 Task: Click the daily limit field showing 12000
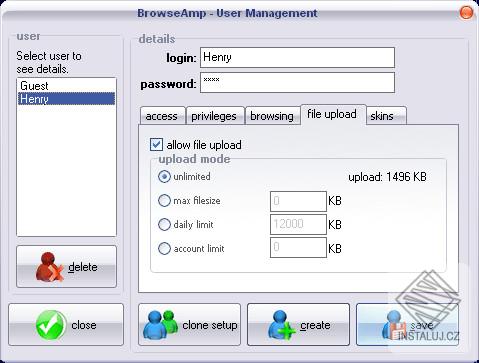click(x=298, y=224)
